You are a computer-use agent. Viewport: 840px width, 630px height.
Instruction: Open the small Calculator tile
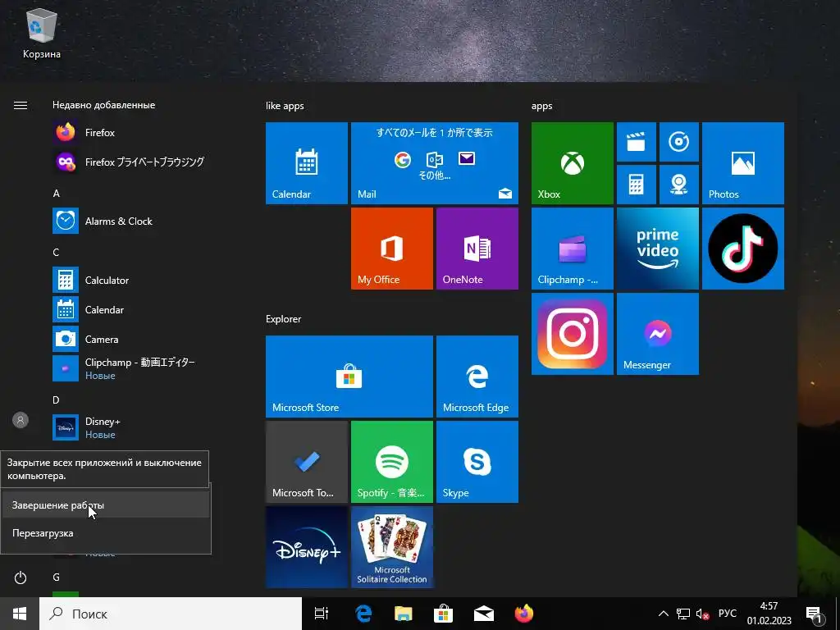[637, 185]
